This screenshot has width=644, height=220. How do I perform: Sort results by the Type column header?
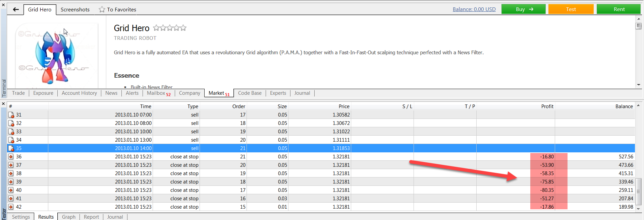(176, 106)
